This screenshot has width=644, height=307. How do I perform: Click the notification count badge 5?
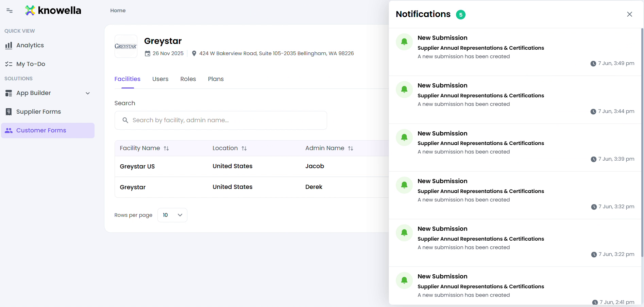point(461,15)
